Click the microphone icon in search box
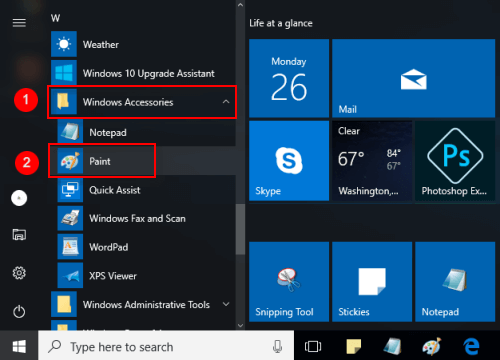This screenshot has height=360, width=500. (277, 347)
